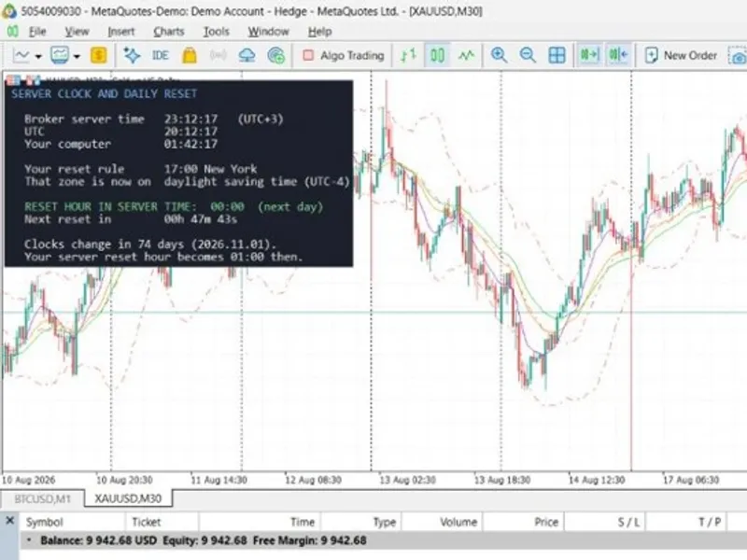Open the VPS cloud icon

pyautogui.click(x=247, y=55)
